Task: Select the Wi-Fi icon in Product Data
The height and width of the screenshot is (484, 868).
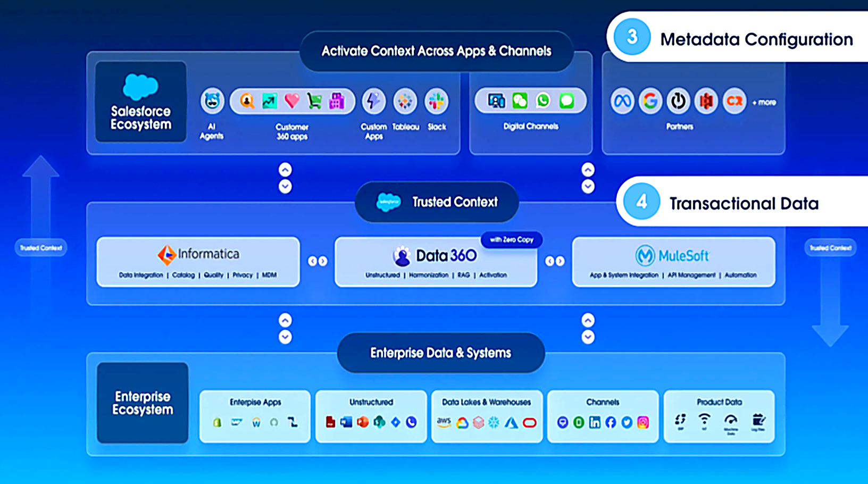Action: (704, 420)
